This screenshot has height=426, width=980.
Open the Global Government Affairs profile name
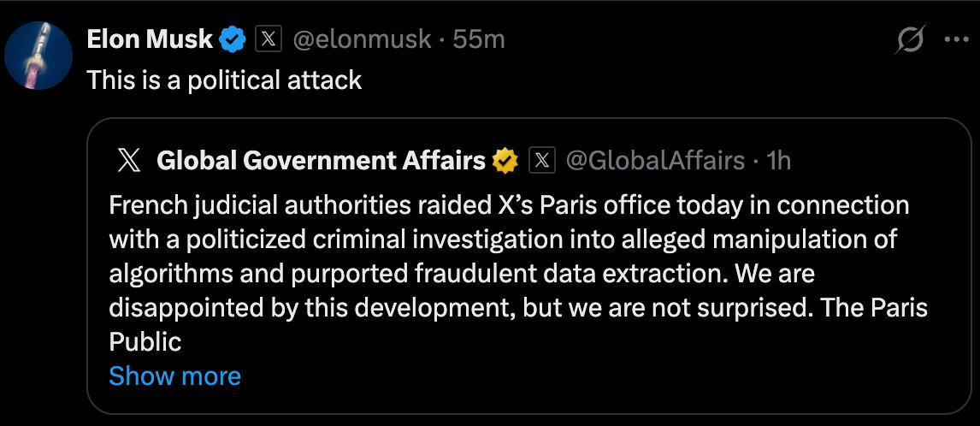(322, 160)
